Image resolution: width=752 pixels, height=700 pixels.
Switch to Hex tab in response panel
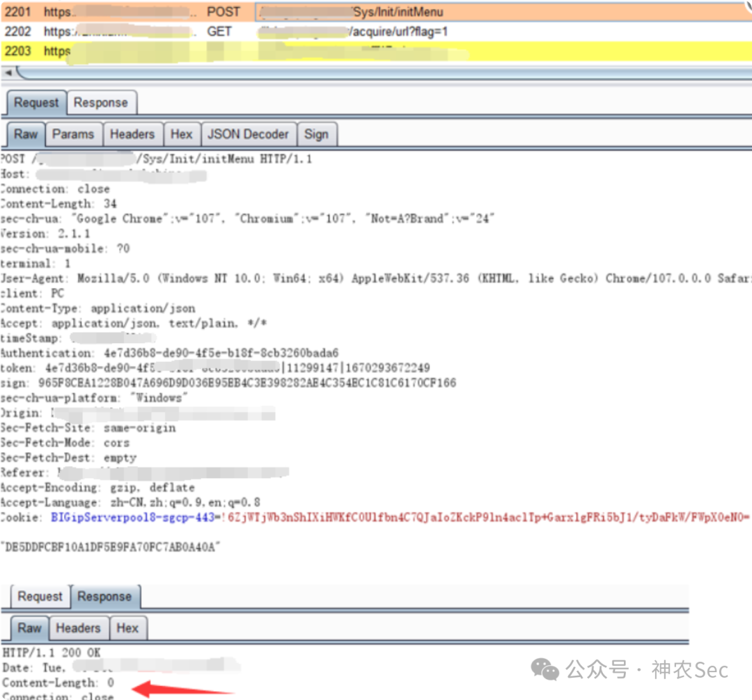(127, 628)
